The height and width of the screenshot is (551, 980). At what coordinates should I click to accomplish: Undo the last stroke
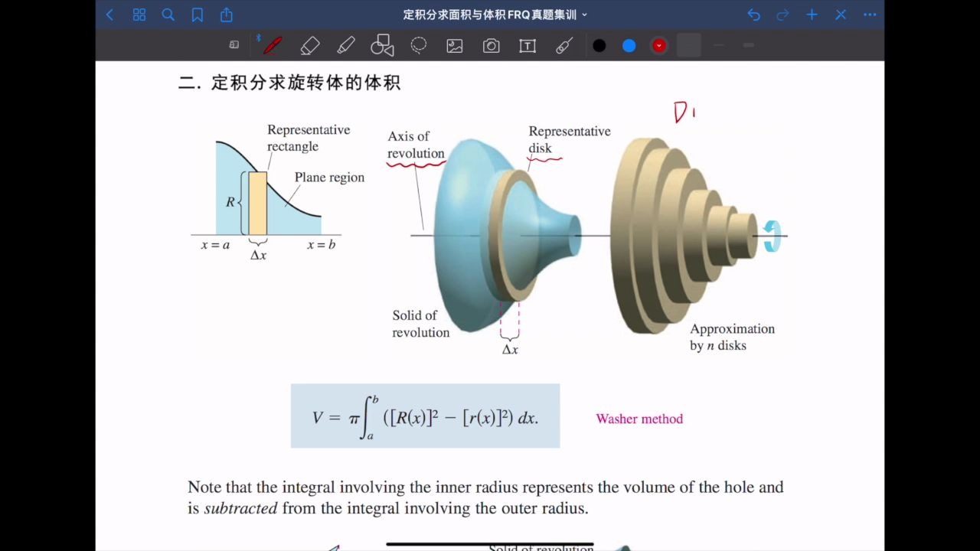[x=754, y=15]
